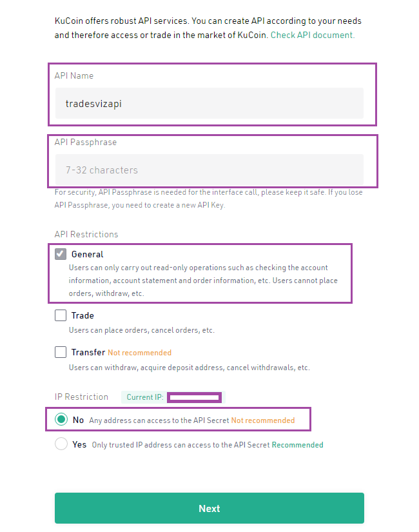The width and height of the screenshot is (419, 532).
Task: Click the Transfer label text
Action: pyautogui.click(x=88, y=352)
